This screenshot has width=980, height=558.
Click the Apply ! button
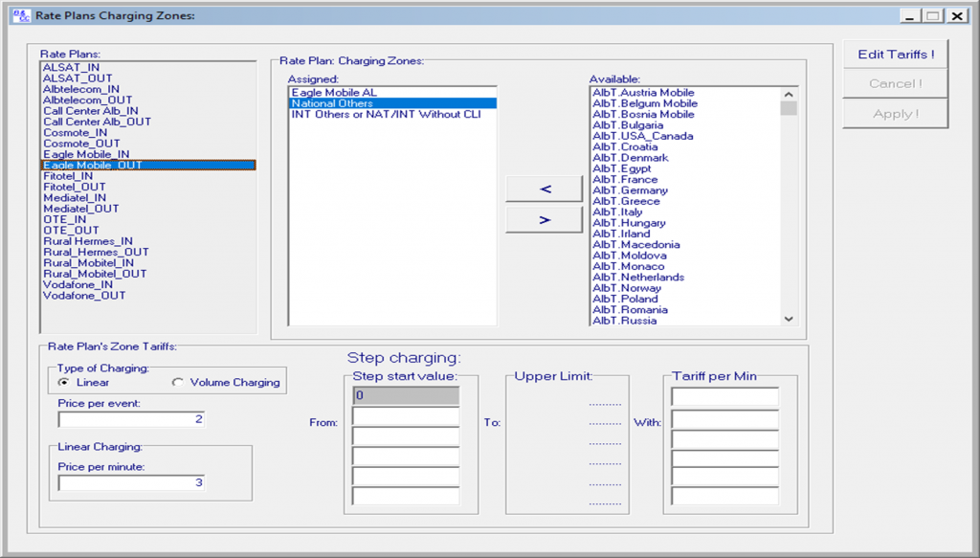click(895, 114)
